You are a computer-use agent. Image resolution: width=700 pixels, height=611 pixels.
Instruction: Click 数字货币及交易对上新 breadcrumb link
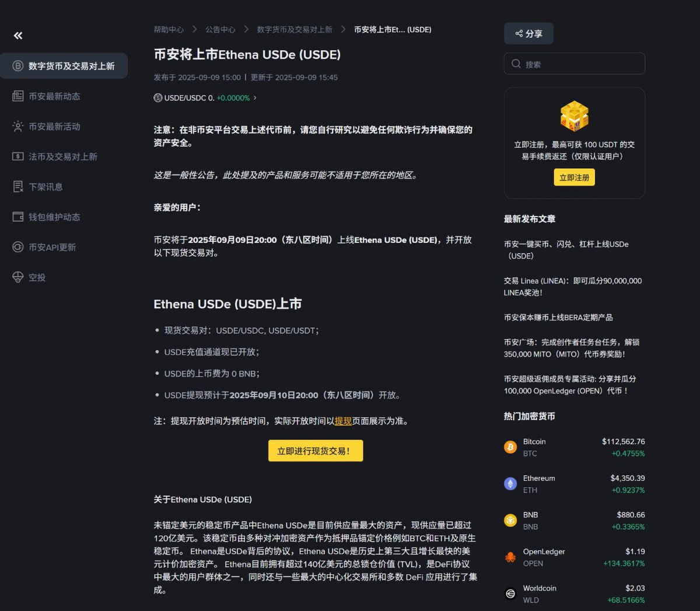coord(295,29)
